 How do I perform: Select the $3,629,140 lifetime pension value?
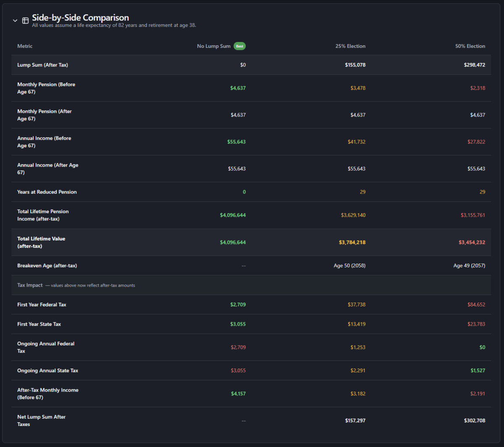coord(353,215)
